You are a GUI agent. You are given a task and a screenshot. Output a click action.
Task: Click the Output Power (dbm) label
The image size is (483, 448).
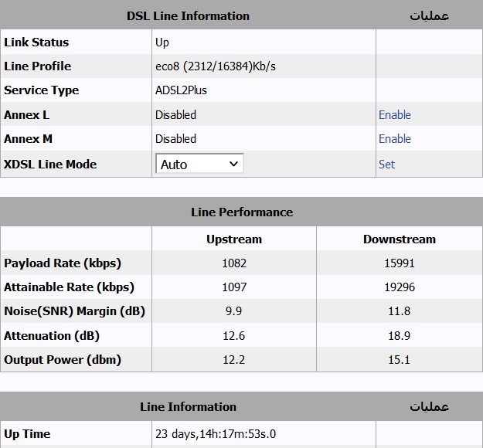[x=63, y=360]
